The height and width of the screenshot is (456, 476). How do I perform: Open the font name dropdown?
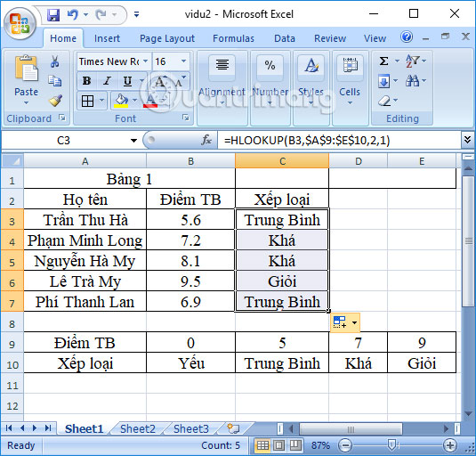[x=146, y=61]
